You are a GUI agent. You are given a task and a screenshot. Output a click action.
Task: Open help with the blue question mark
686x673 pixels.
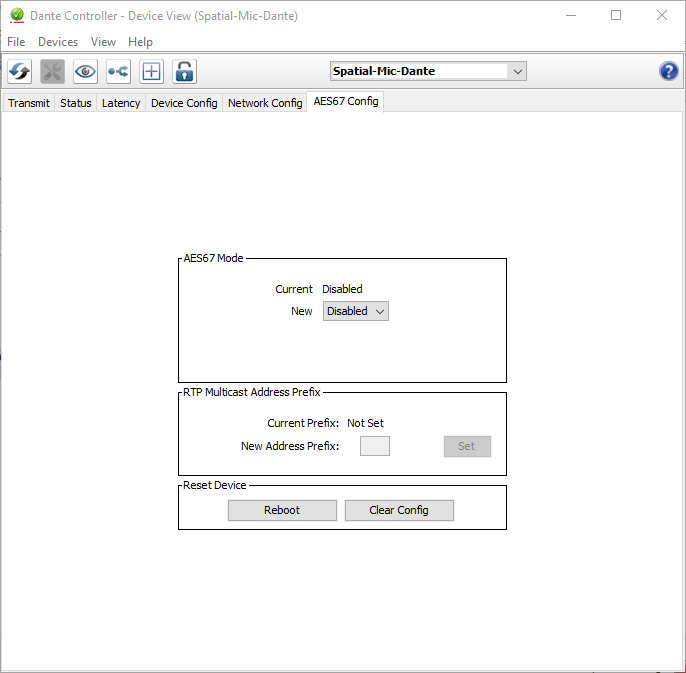[668, 71]
